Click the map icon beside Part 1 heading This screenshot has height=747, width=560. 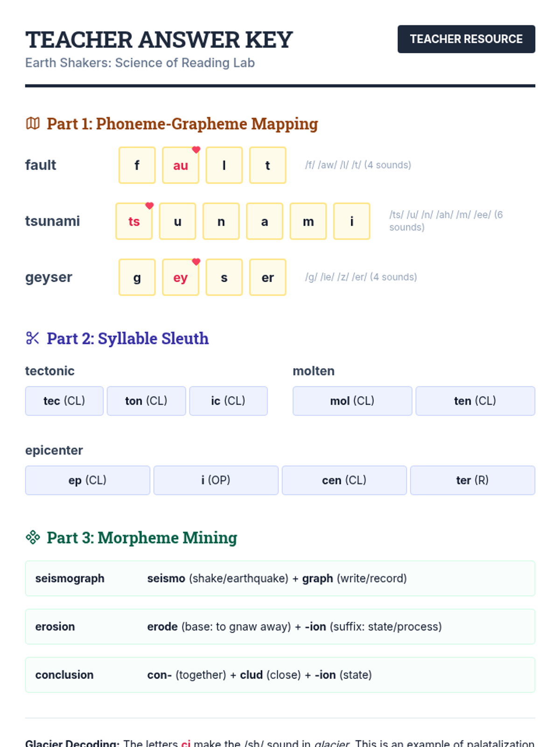point(33,124)
